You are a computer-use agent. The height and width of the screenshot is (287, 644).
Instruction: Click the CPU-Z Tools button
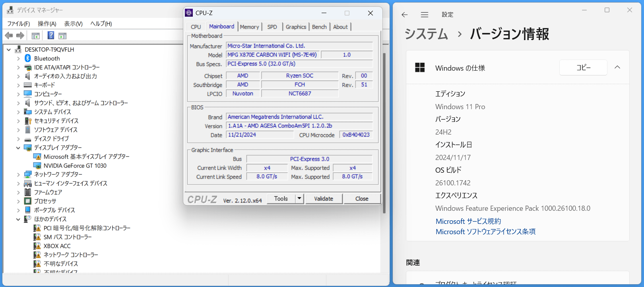[x=281, y=198]
